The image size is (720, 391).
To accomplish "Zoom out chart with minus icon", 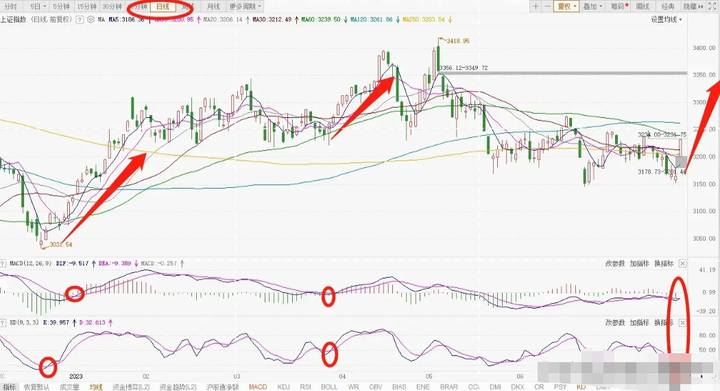I will point(547,6).
